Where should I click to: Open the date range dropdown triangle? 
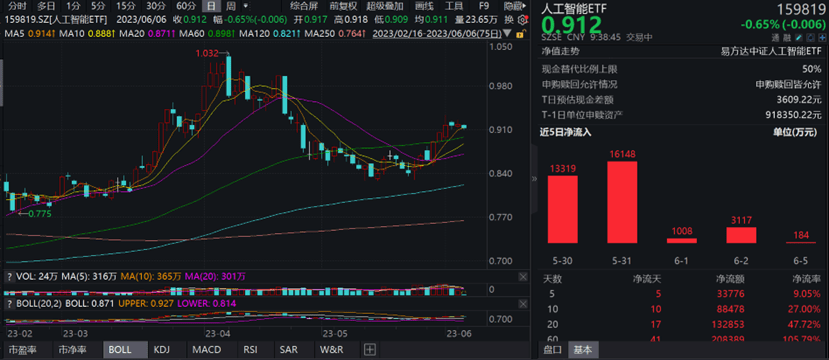(x=508, y=33)
